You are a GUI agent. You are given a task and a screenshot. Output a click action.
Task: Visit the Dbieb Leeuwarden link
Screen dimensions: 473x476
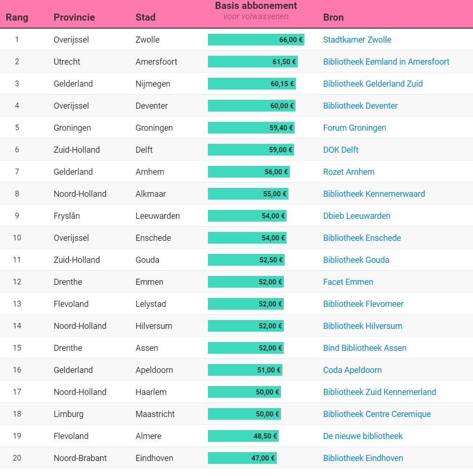pos(356,216)
